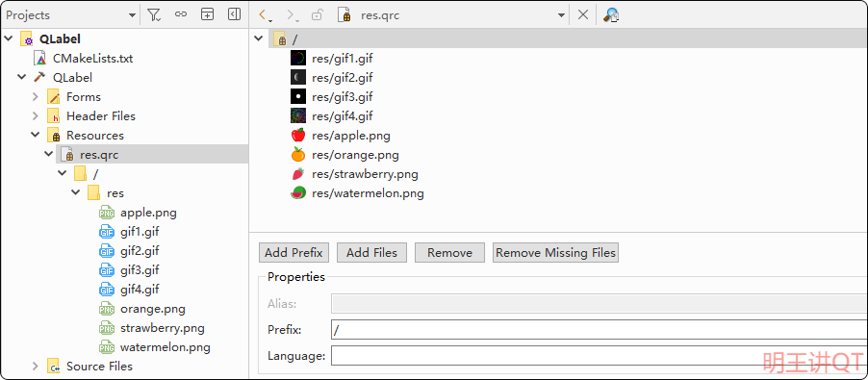
Task: Click the Add Files button
Action: (x=371, y=253)
